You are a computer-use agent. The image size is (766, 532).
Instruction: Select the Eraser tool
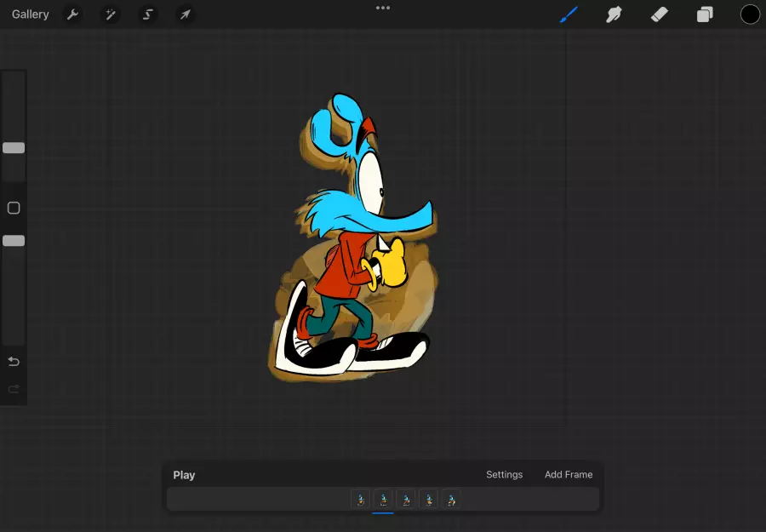point(660,14)
